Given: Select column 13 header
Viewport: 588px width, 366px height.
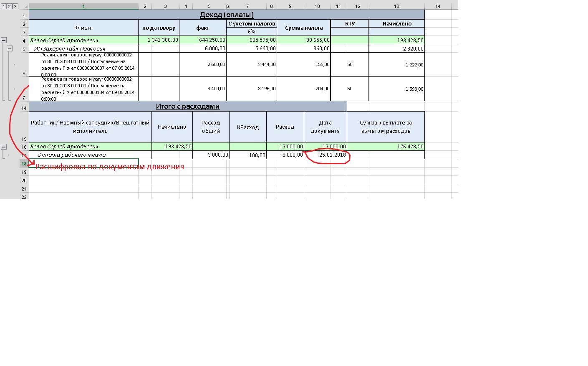Looking at the screenshot, I should tap(396, 6).
